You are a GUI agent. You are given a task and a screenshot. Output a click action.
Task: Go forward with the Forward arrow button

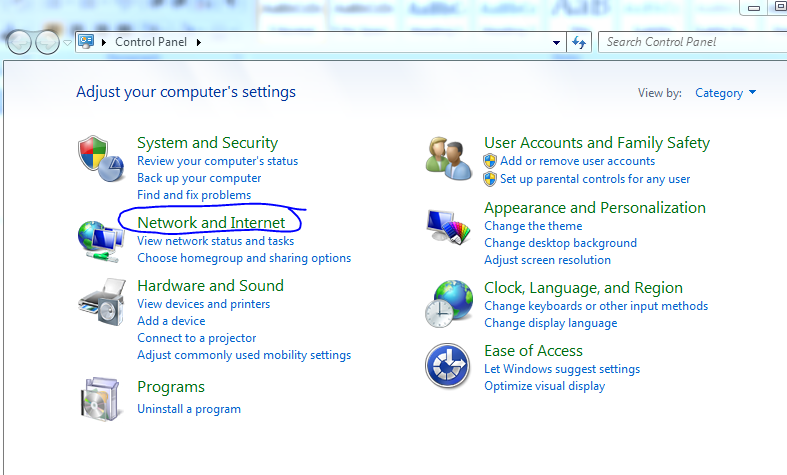pyautogui.click(x=47, y=42)
